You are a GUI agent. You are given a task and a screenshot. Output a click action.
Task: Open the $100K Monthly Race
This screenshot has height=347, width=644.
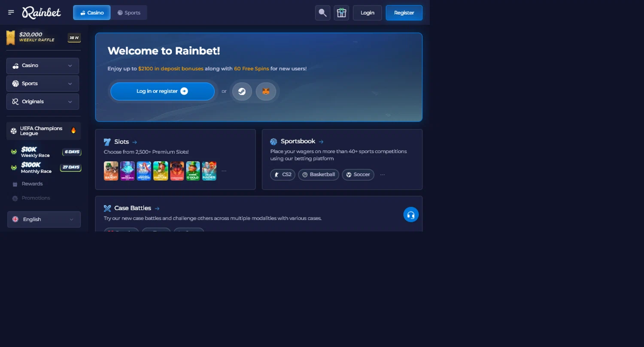46,168
